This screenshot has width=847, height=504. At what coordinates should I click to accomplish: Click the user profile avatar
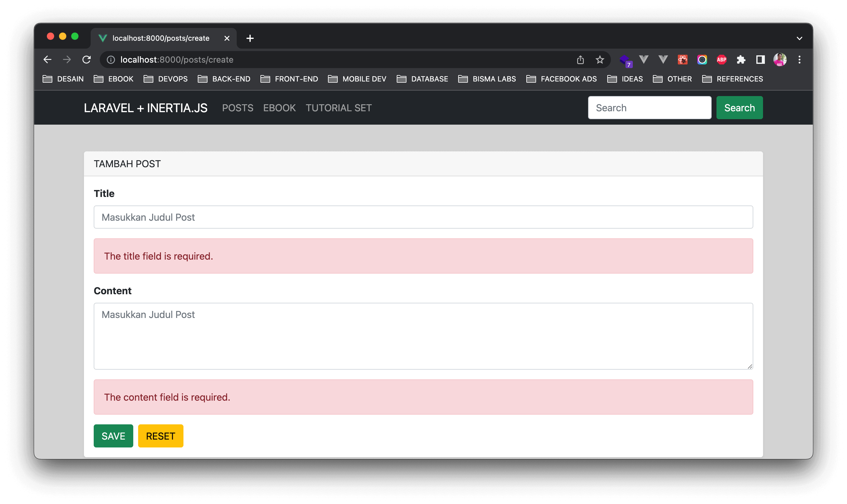click(x=780, y=60)
